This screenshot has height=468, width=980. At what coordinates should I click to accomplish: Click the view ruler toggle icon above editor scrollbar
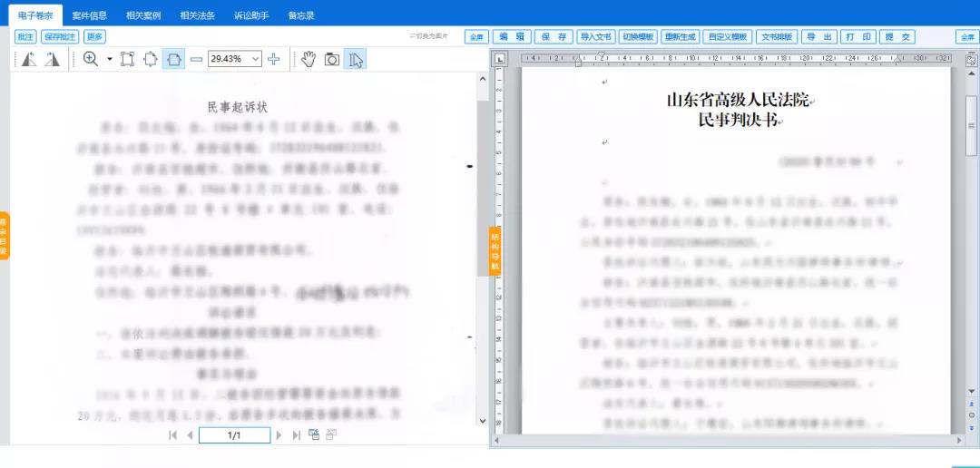971,61
